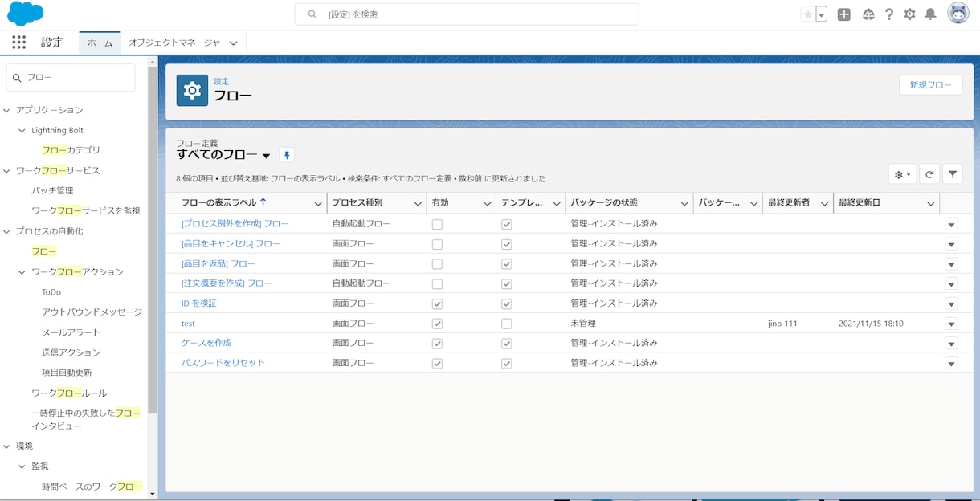This screenshot has width=980, height=501.
Task: Pin the すべてのフロー list view
Action: point(287,155)
